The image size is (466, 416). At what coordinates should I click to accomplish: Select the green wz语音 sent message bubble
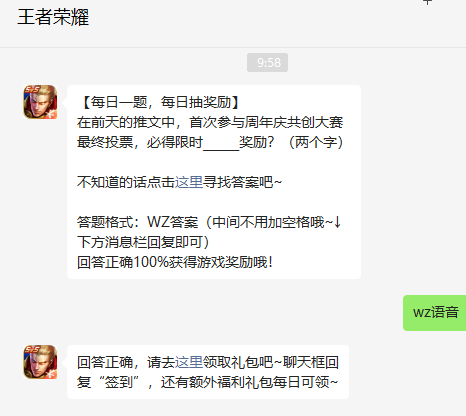[x=435, y=313]
